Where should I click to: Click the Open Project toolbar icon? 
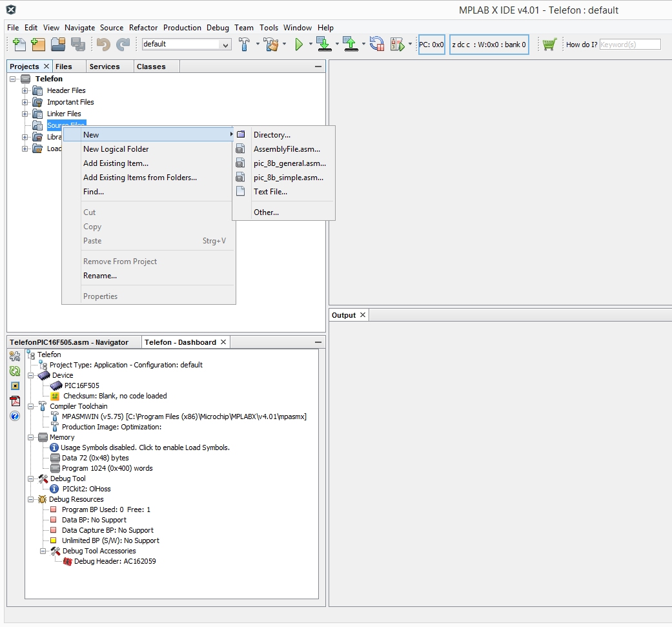(58, 44)
